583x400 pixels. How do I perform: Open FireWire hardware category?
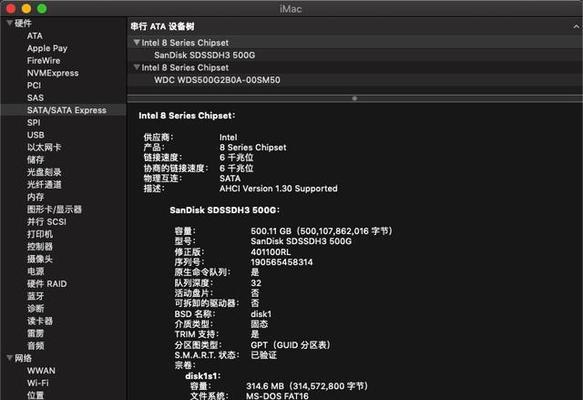(x=44, y=60)
